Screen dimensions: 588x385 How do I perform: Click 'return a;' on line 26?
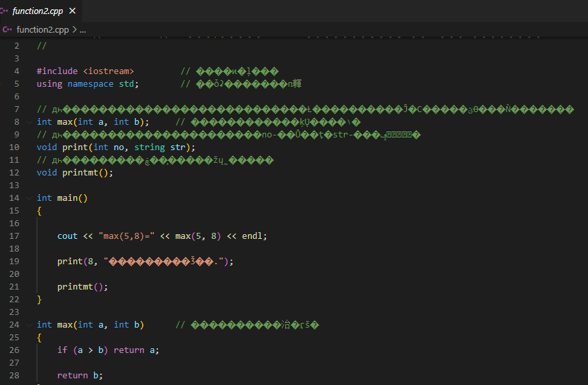pos(136,350)
